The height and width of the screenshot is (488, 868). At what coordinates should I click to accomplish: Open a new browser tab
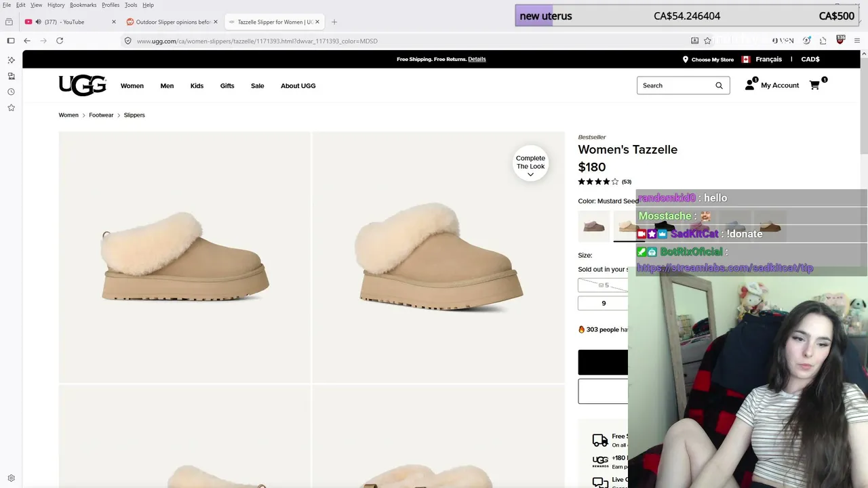coord(334,22)
